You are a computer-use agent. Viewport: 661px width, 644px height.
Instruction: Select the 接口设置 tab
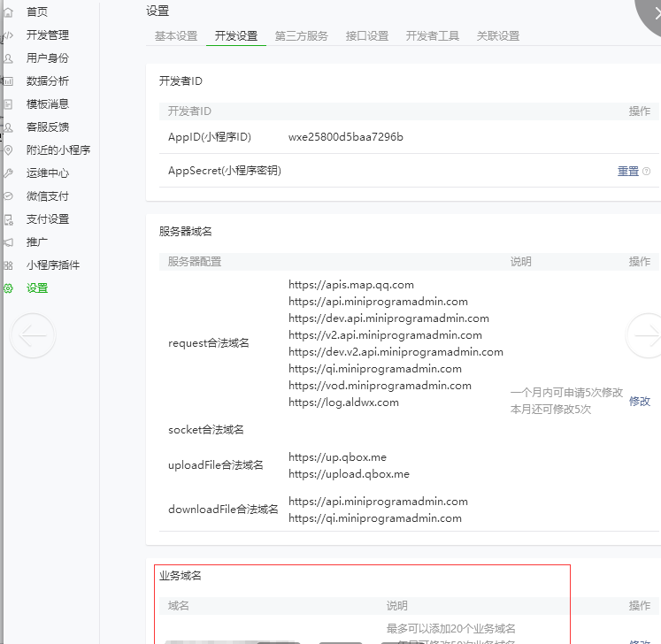point(367,36)
